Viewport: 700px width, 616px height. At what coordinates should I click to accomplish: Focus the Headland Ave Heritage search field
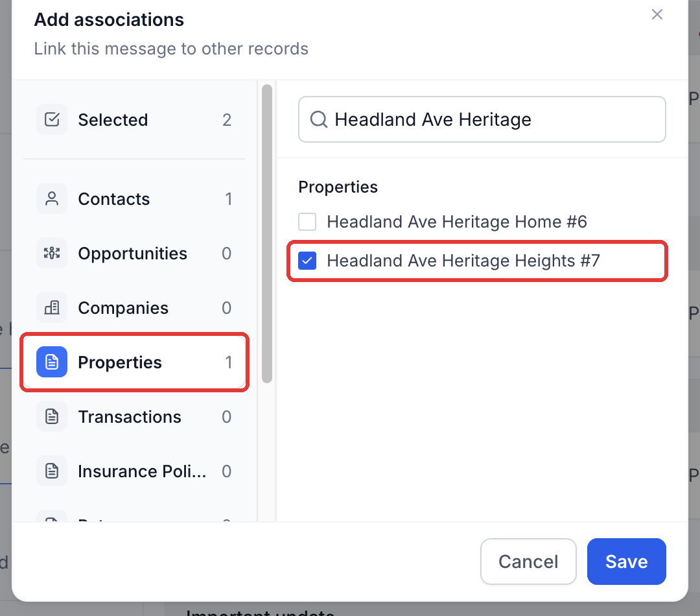482,119
